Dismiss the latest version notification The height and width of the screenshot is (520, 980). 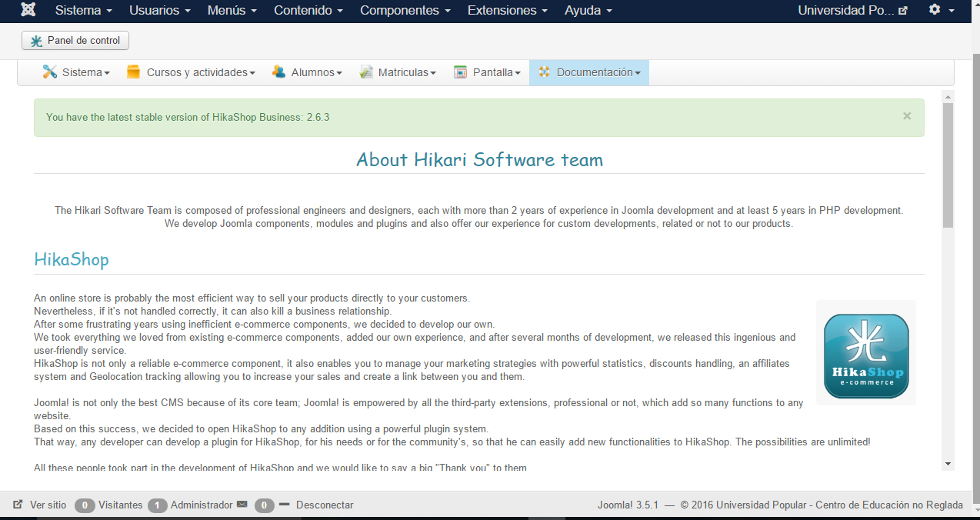click(x=907, y=116)
